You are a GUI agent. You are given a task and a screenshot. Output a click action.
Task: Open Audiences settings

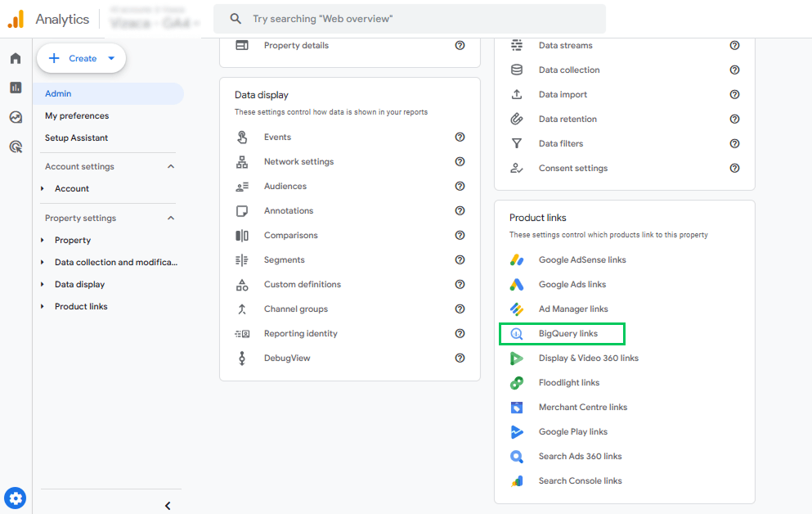[x=285, y=186]
